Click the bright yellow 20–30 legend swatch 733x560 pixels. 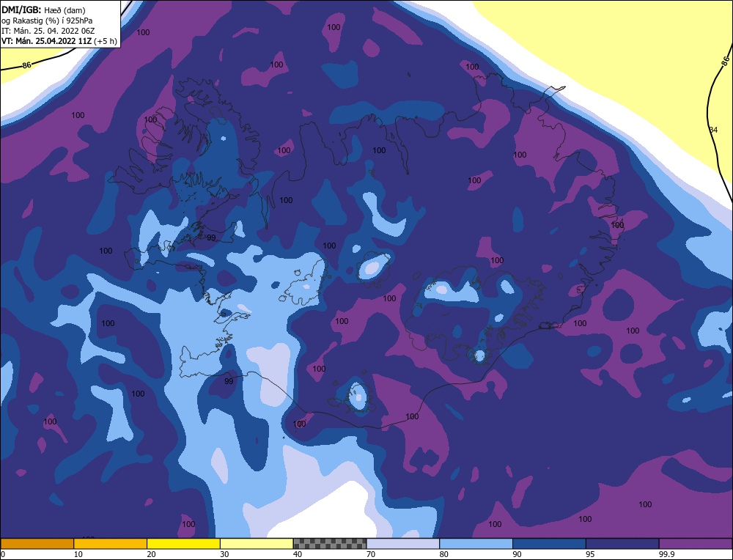click(183, 544)
